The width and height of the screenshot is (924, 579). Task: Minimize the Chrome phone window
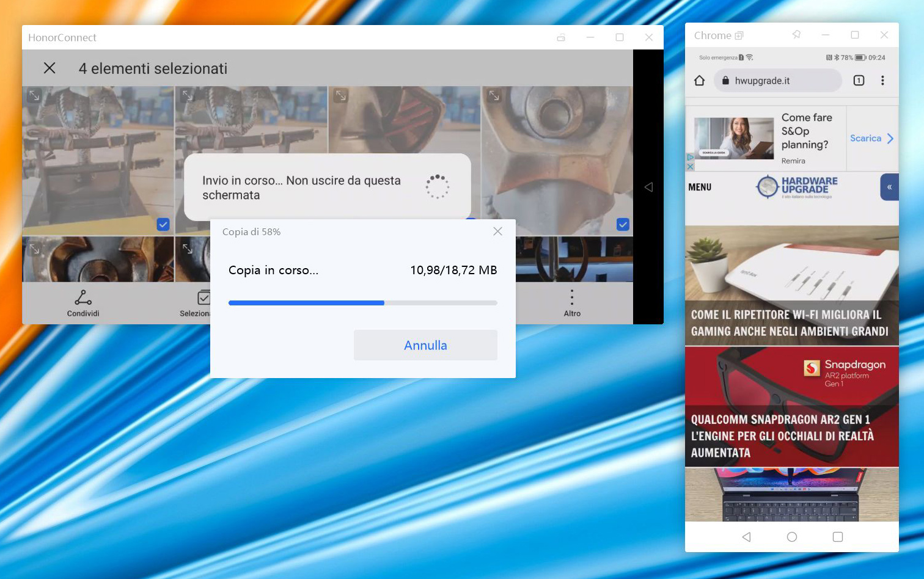point(826,35)
